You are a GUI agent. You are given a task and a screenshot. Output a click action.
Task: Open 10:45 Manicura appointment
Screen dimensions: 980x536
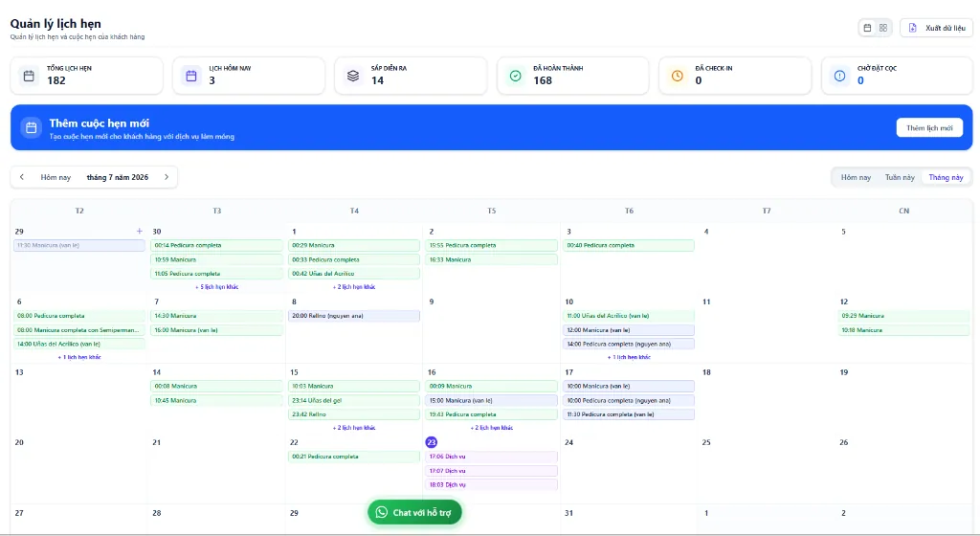click(x=216, y=400)
